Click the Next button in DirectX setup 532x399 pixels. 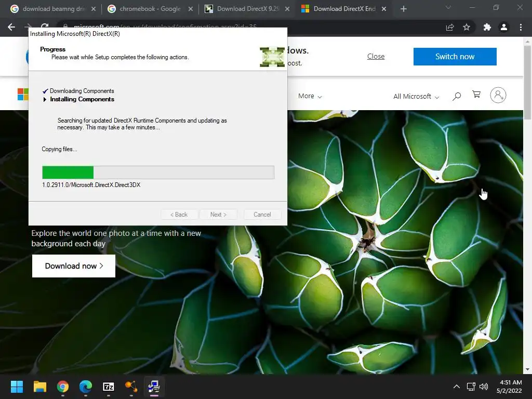pos(218,215)
